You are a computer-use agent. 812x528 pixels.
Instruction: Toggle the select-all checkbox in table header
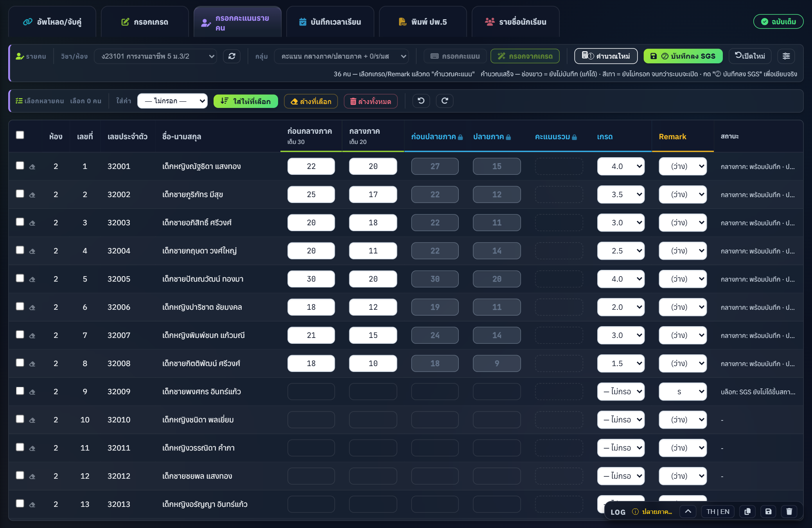point(20,135)
